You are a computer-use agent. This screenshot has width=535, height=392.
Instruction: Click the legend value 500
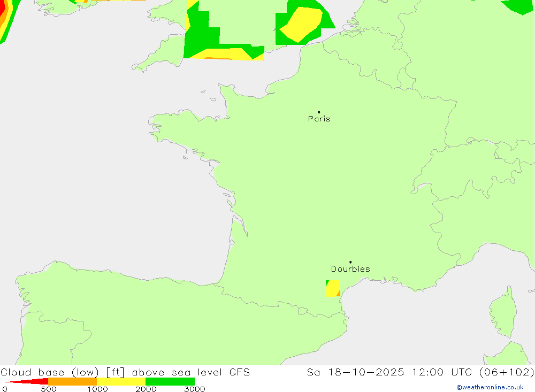point(49,389)
